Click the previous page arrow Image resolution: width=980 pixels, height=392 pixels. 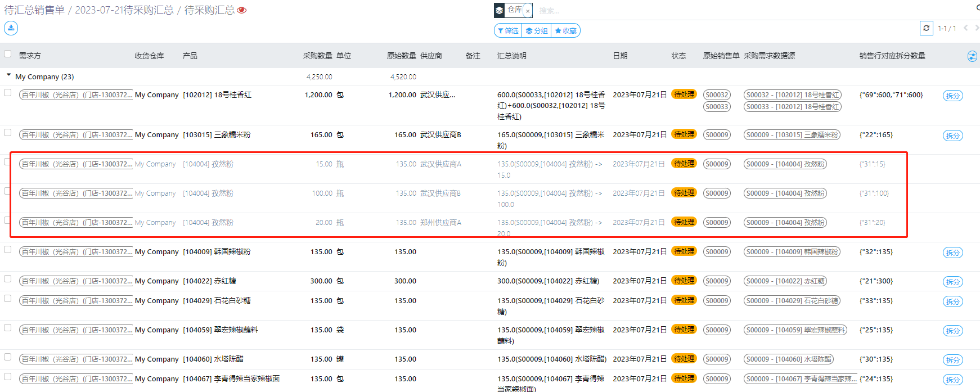pos(965,28)
